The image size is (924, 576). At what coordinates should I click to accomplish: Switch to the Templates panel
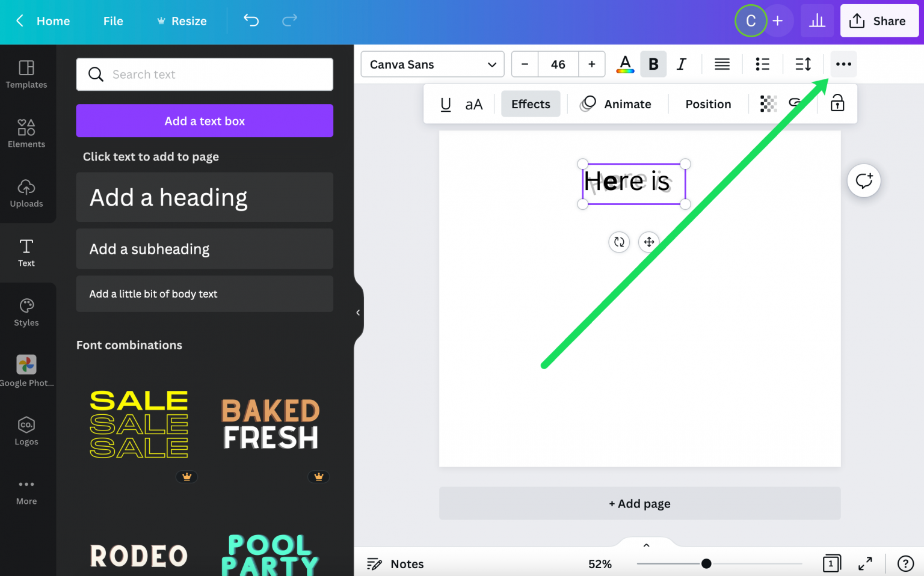(x=26, y=75)
